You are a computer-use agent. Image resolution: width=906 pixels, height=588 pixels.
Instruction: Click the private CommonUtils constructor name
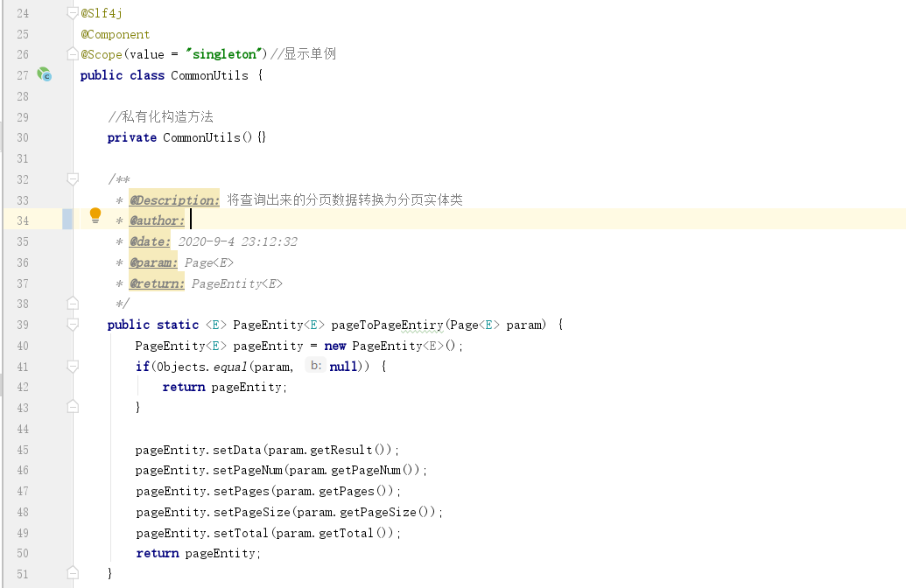[201, 137]
